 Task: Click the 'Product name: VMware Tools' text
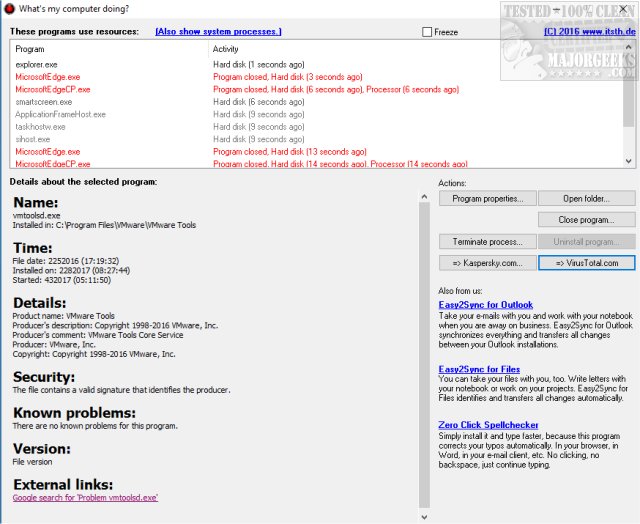coord(64,316)
